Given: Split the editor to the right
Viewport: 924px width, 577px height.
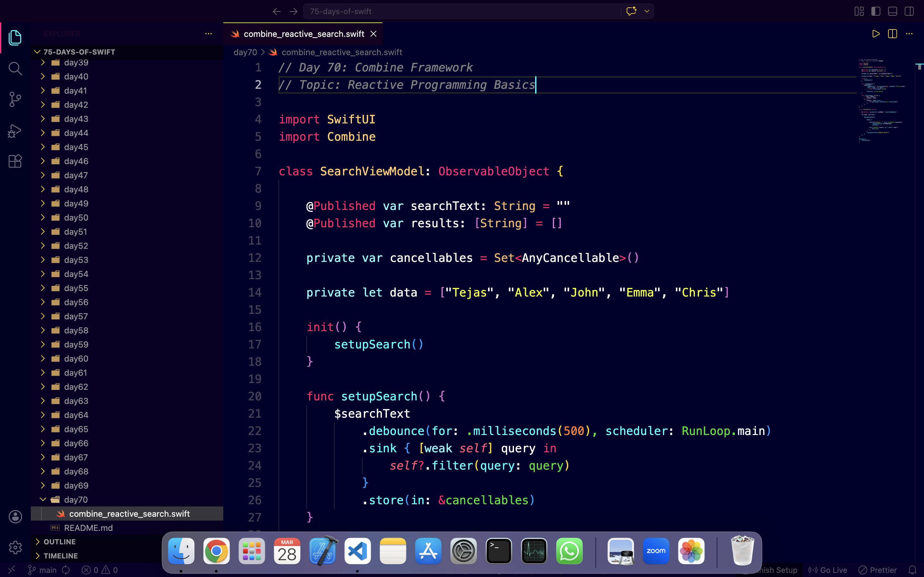Looking at the screenshot, I should pos(892,34).
